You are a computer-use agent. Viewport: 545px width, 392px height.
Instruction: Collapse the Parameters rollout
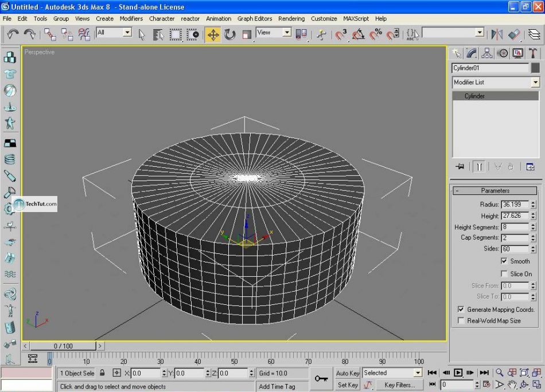(495, 191)
